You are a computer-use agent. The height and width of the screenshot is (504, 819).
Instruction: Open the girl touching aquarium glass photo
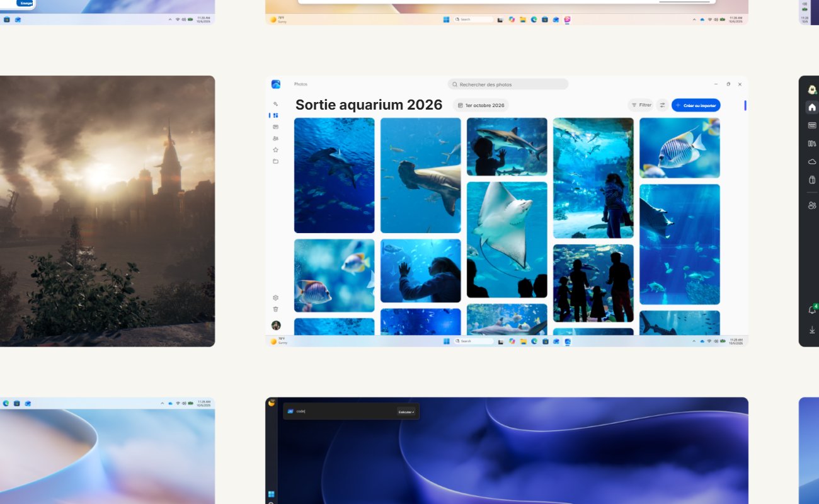tap(421, 271)
